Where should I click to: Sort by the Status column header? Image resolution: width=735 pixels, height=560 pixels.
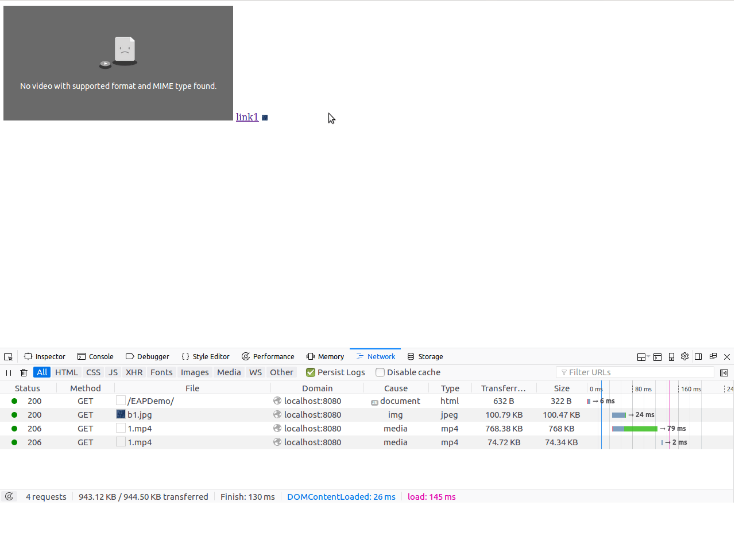(28, 388)
